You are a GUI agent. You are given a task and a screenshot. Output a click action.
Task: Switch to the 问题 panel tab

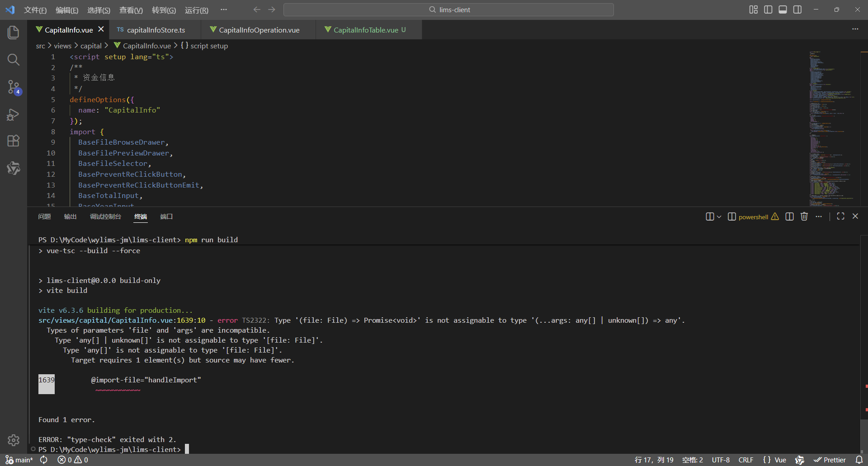44,217
